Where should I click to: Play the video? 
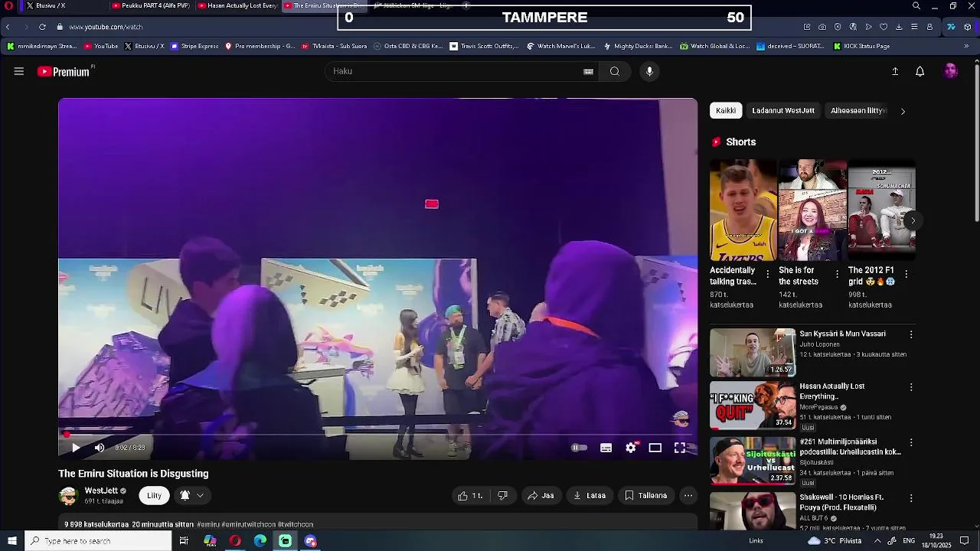pos(75,448)
